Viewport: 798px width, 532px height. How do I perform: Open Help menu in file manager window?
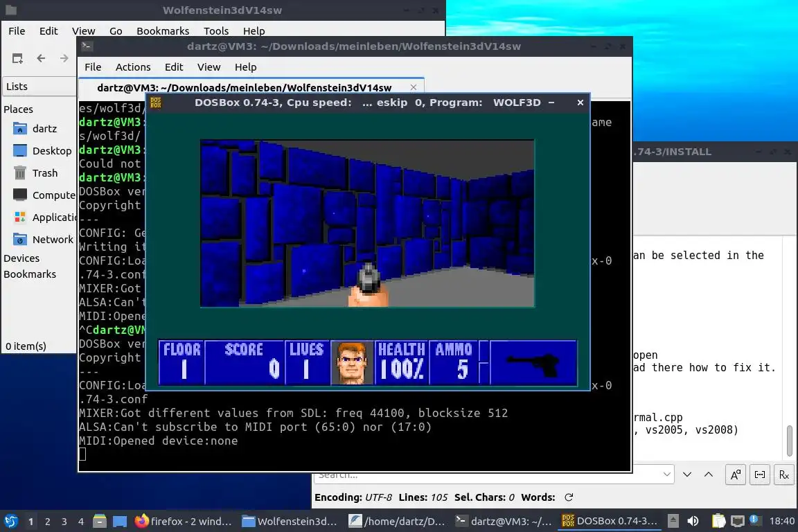[x=254, y=31]
